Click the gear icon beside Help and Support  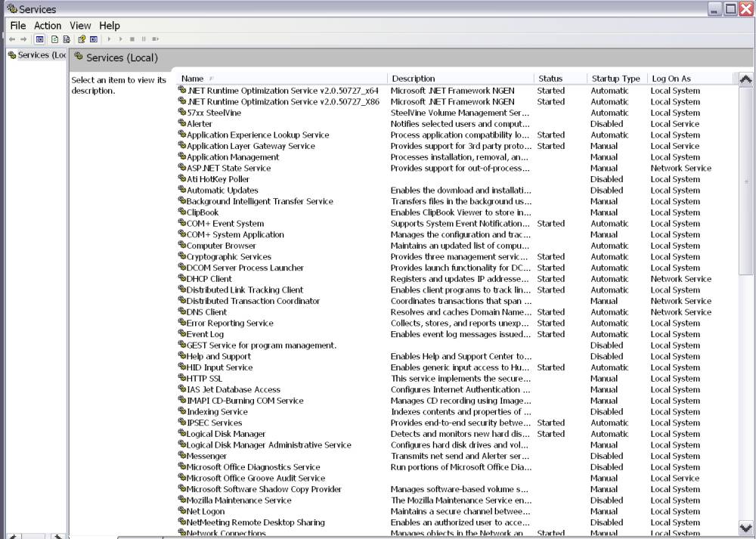tap(181, 356)
